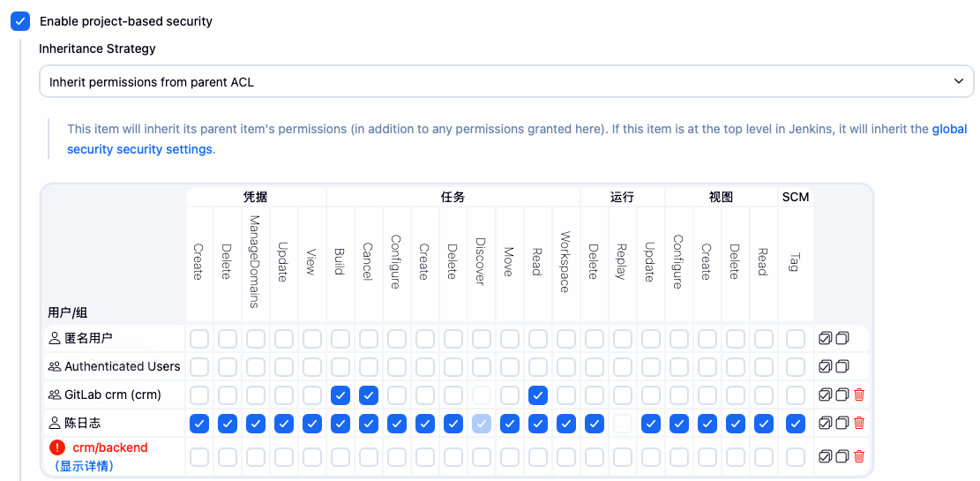Remove the crm/backend row with trash icon

(859, 456)
